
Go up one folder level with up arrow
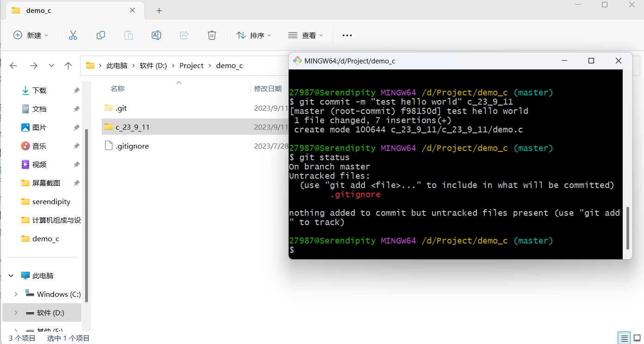68,66
